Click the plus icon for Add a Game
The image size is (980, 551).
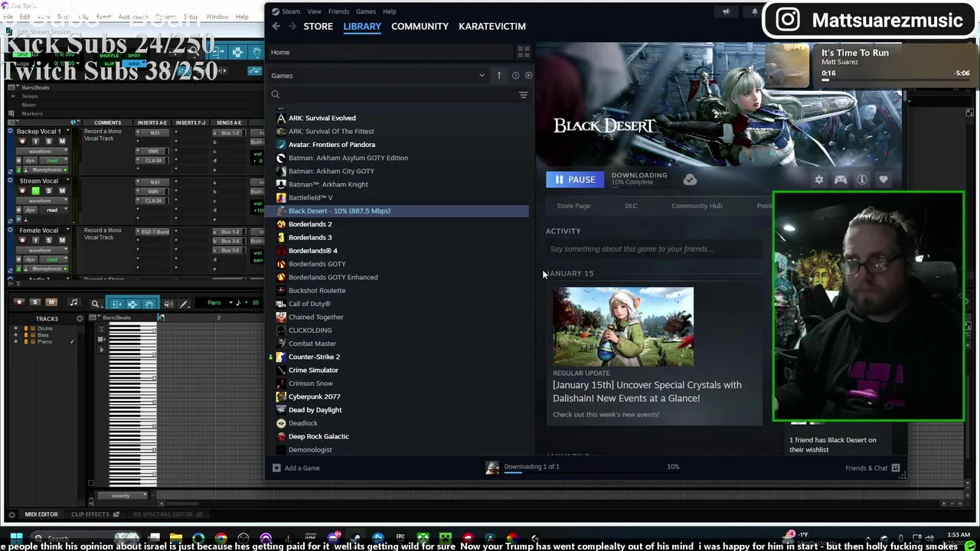coord(276,468)
